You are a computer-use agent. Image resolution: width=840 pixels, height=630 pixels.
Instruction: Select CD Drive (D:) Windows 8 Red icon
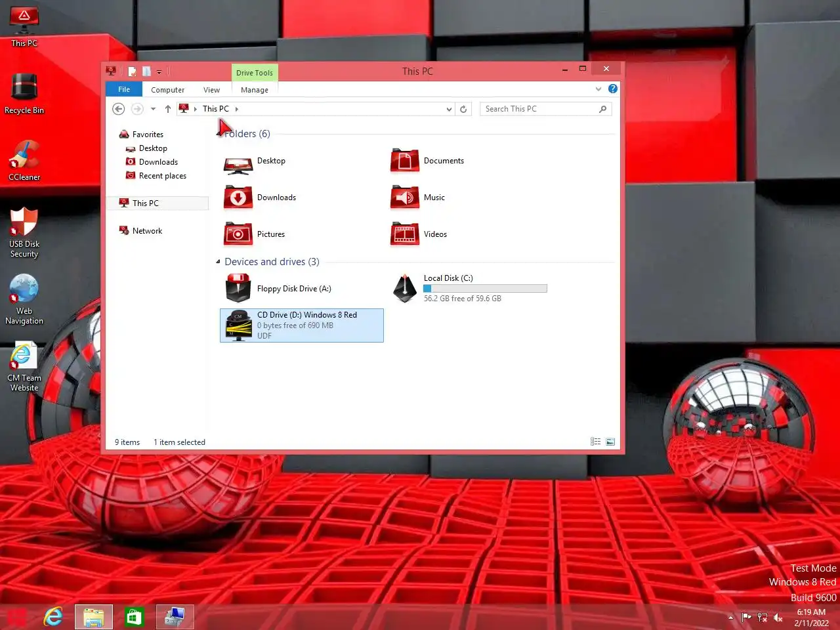click(x=238, y=325)
